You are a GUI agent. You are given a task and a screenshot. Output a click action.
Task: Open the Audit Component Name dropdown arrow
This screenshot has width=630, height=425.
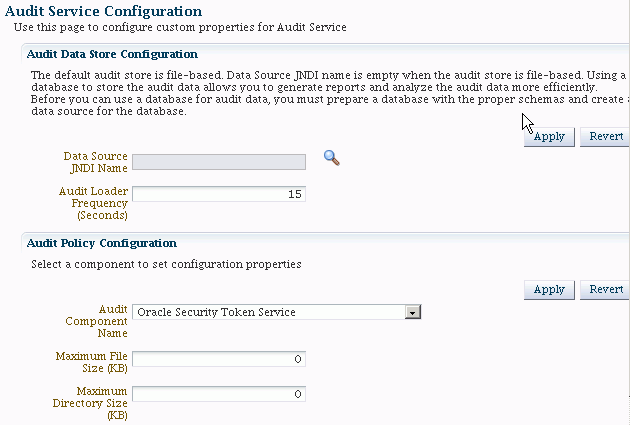(x=411, y=312)
